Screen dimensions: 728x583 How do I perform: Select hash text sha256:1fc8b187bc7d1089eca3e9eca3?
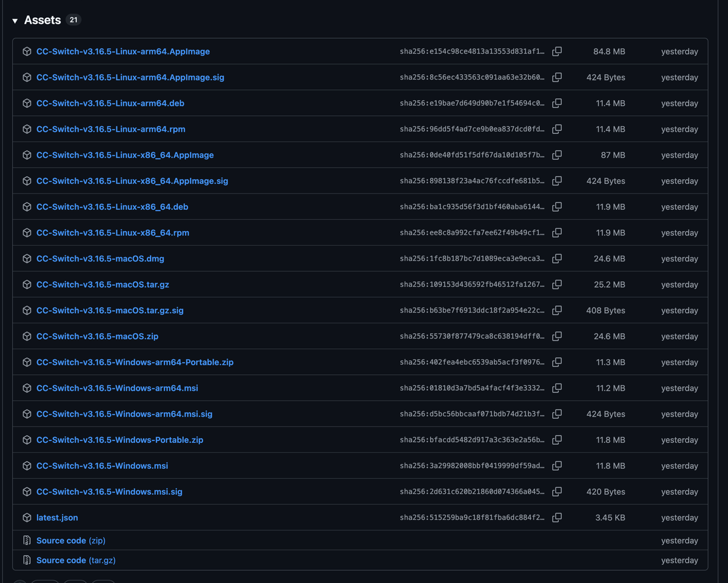tap(472, 258)
